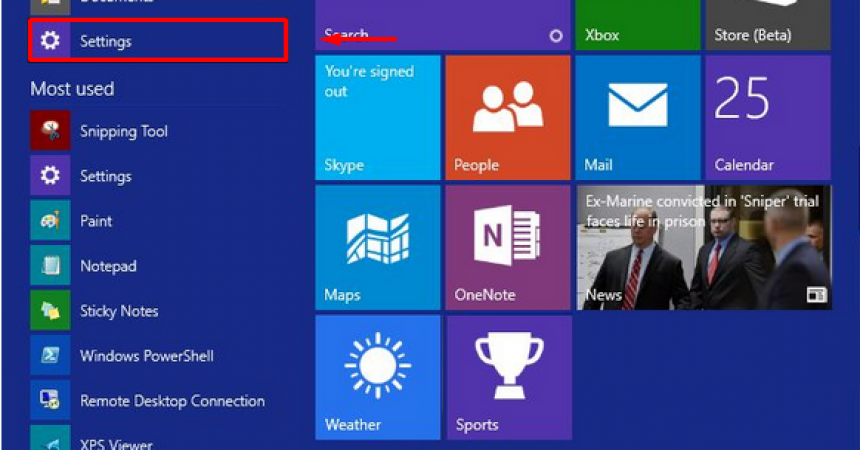Open Paint from the Most used list
The width and height of the screenshot is (860, 450).
158,221
